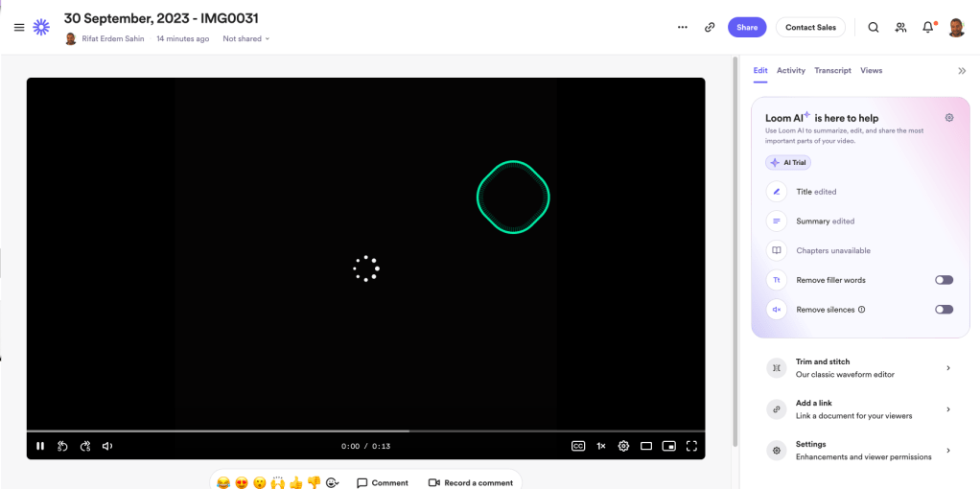Click the Title edit pencil icon
This screenshot has height=489, width=980.
click(x=777, y=192)
